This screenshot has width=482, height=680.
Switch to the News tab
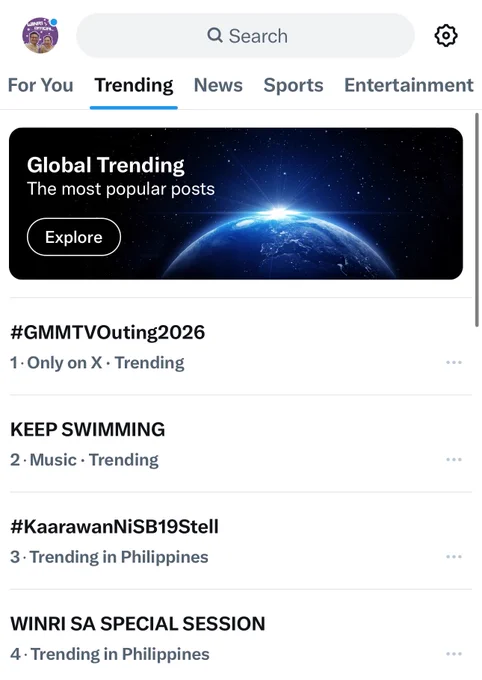pos(218,85)
